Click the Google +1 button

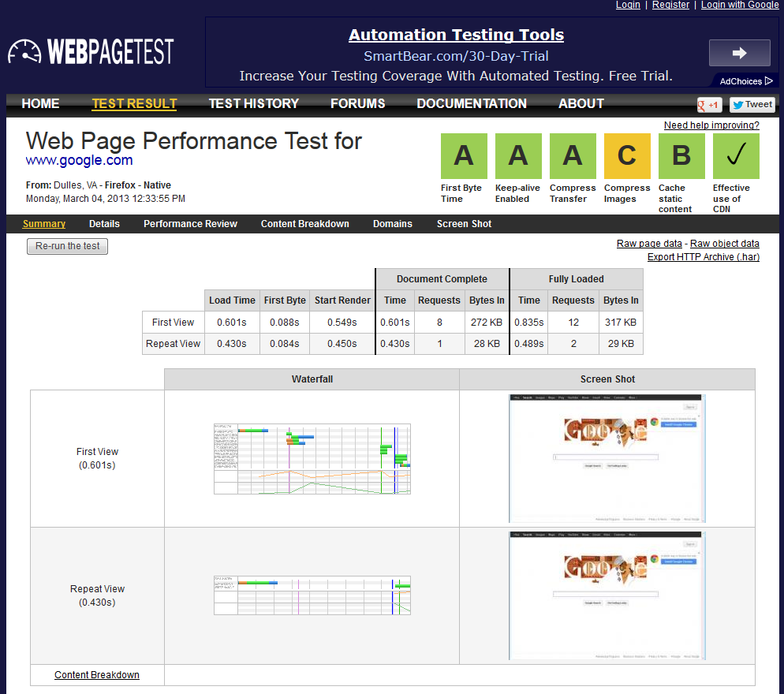709,105
